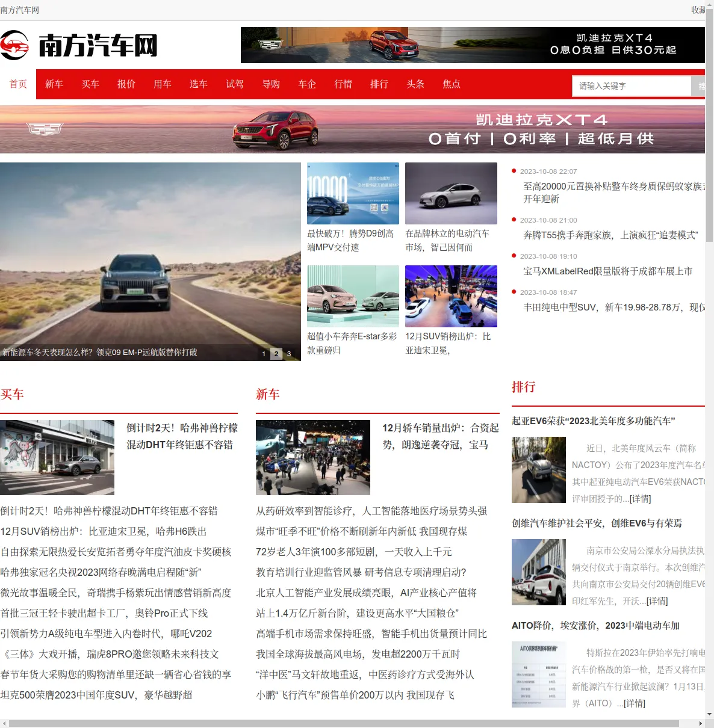
Task: Open the 12月轿车销量 auto show thumbnail
Action: click(313, 457)
